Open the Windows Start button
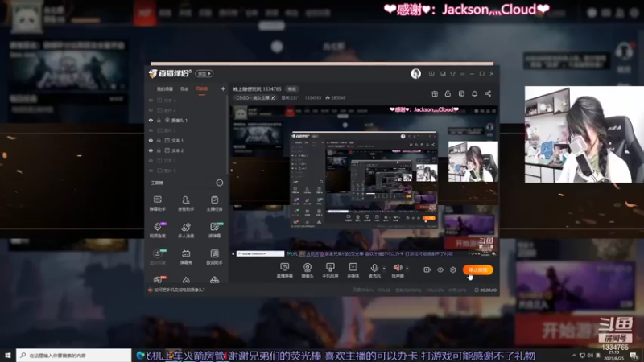The image size is (644, 362). click(7, 356)
